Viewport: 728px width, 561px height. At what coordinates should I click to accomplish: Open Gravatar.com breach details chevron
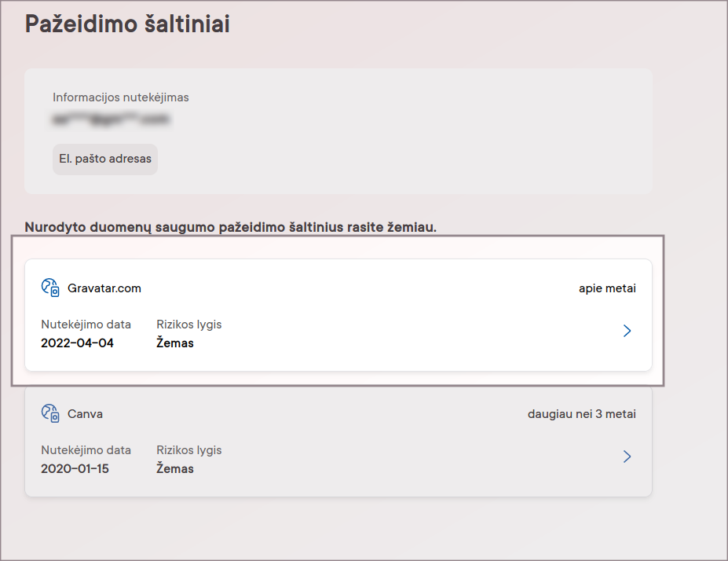click(x=627, y=331)
